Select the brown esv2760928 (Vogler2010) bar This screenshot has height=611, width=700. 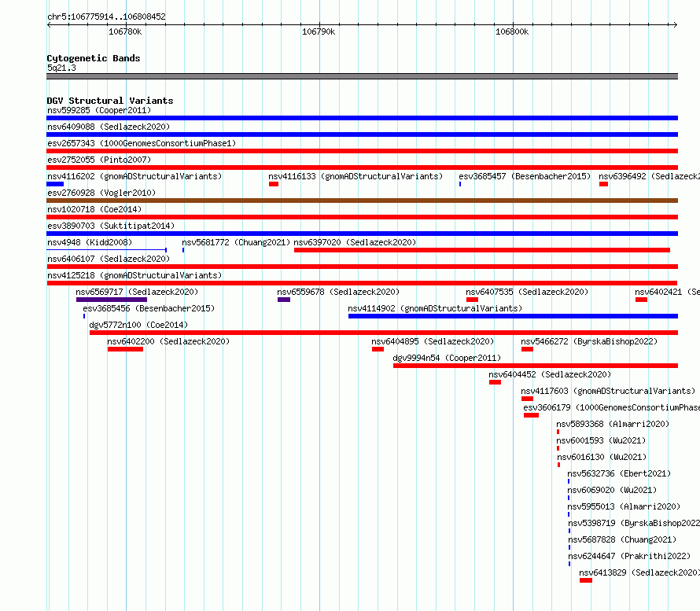click(362, 201)
